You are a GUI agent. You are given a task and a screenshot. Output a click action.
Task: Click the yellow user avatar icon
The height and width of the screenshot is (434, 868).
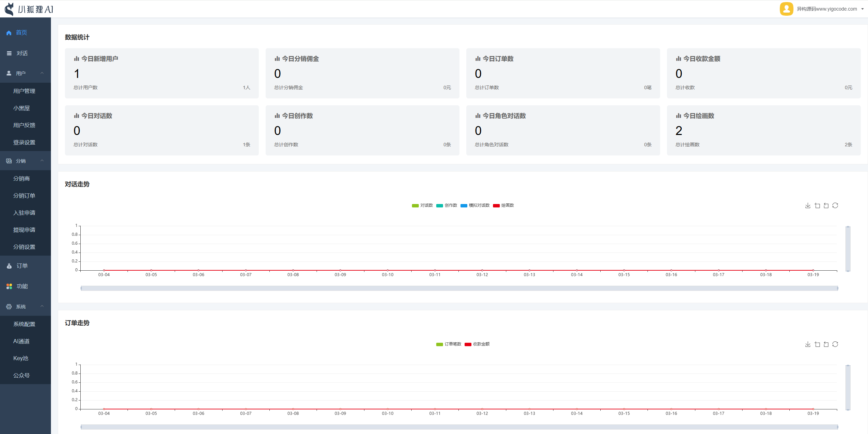[786, 9]
